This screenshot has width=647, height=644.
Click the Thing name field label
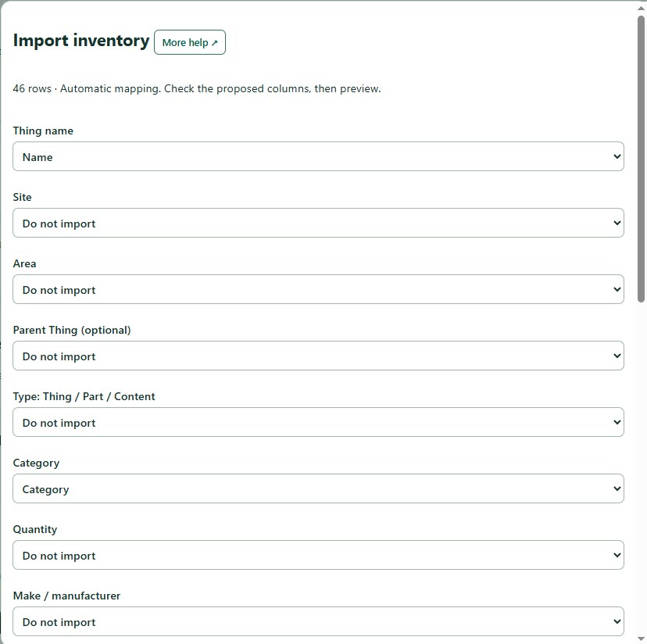[43, 131]
